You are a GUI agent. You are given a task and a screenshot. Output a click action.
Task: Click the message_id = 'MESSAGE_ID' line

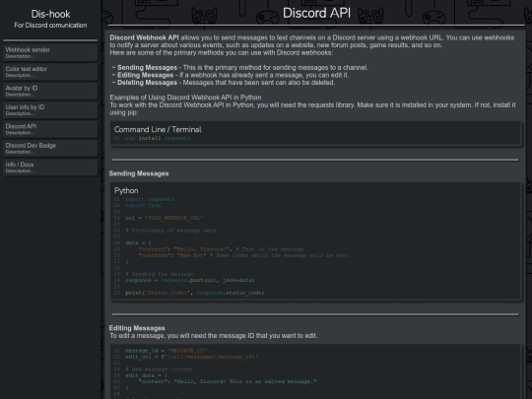pos(166,351)
